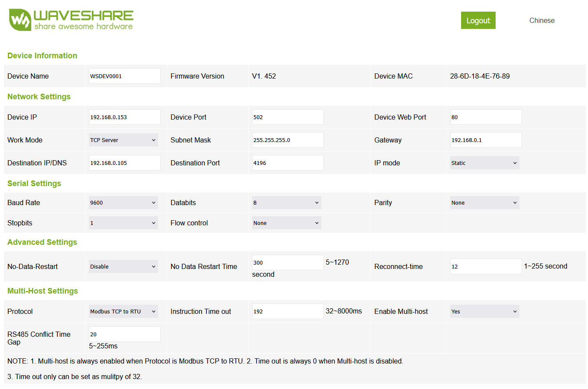Click the Instruction Time out field
The height and width of the screenshot is (389, 588).
(x=288, y=311)
